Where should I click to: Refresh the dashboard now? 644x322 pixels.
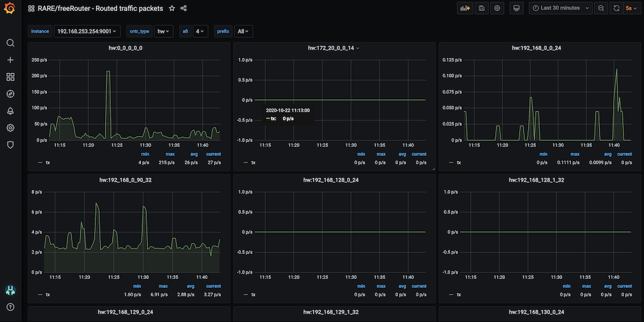616,8
